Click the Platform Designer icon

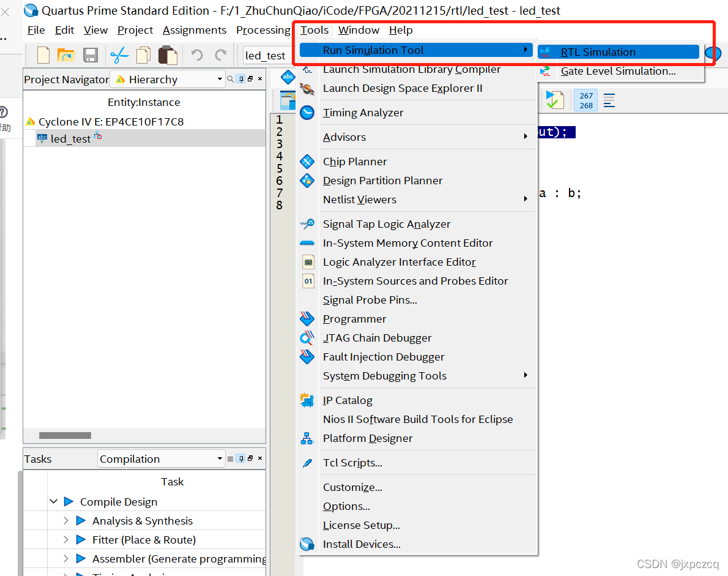pyautogui.click(x=307, y=438)
